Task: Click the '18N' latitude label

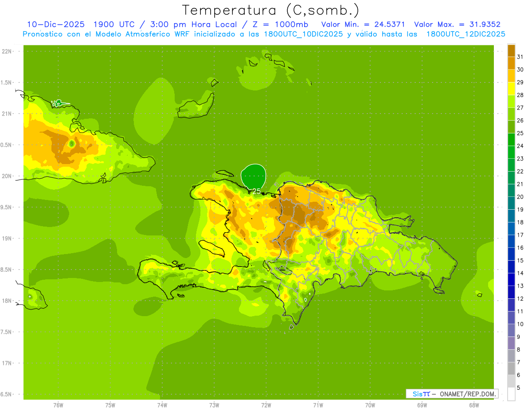Action: pyautogui.click(x=8, y=301)
